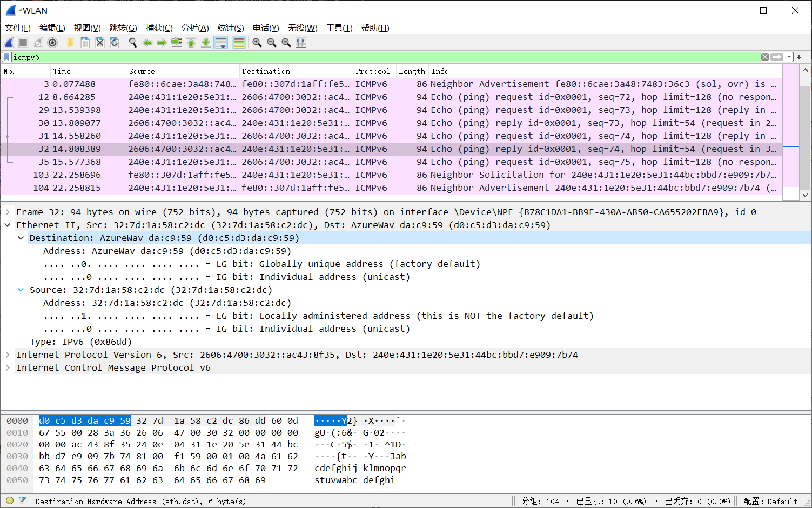Collapse the Destination AzureWav subtree
This screenshot has height=508, width=812.
[x=21, y=238]
